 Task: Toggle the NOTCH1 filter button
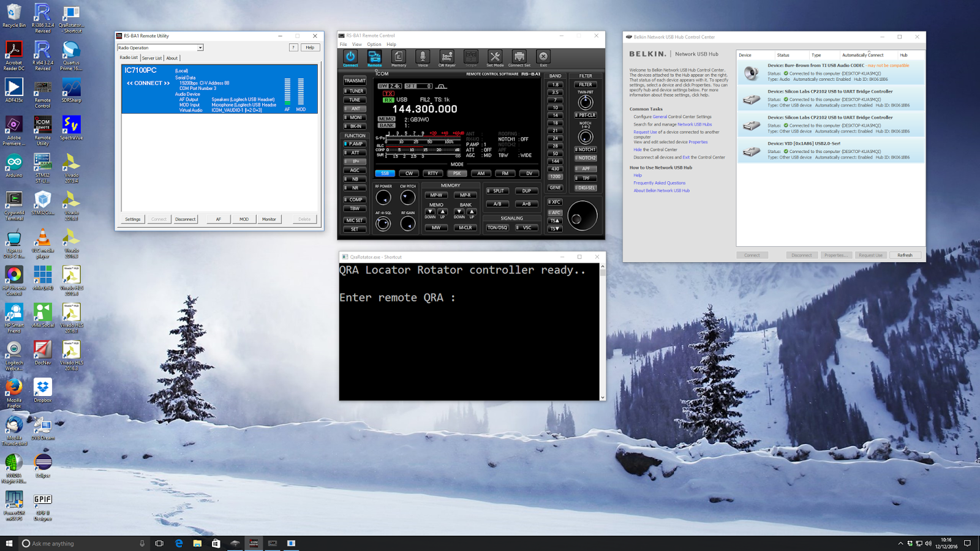pos(586,149)
